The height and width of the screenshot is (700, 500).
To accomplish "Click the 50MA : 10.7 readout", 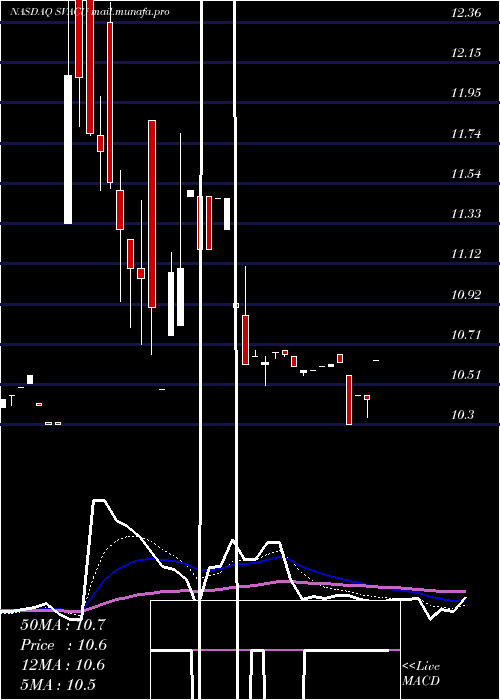I will pos(63,625).
